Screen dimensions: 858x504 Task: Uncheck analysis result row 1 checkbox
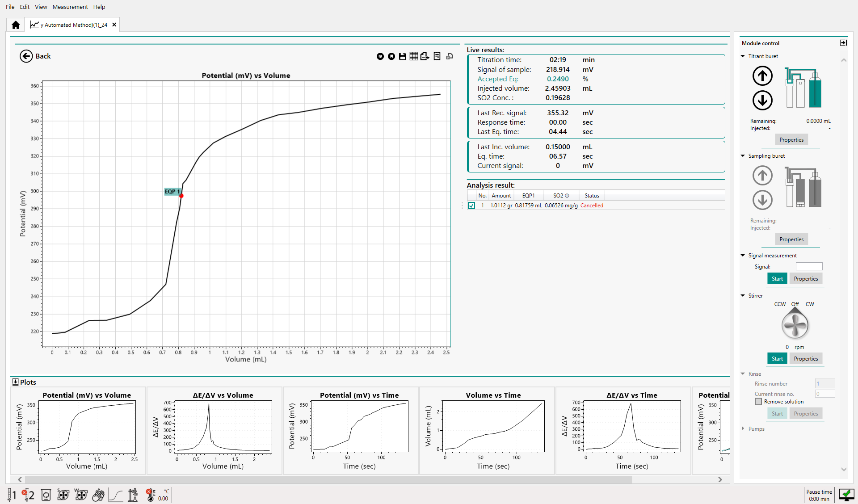coord(471,206)
